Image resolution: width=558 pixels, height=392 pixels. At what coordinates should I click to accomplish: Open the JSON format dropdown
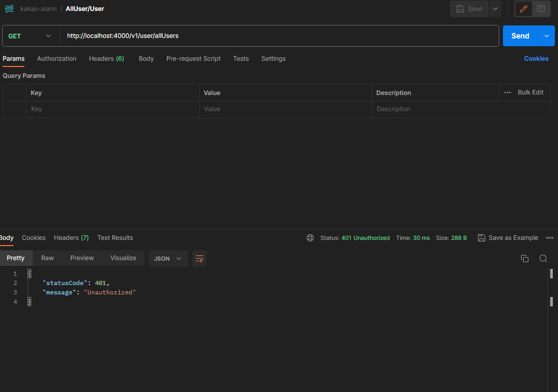168,259
